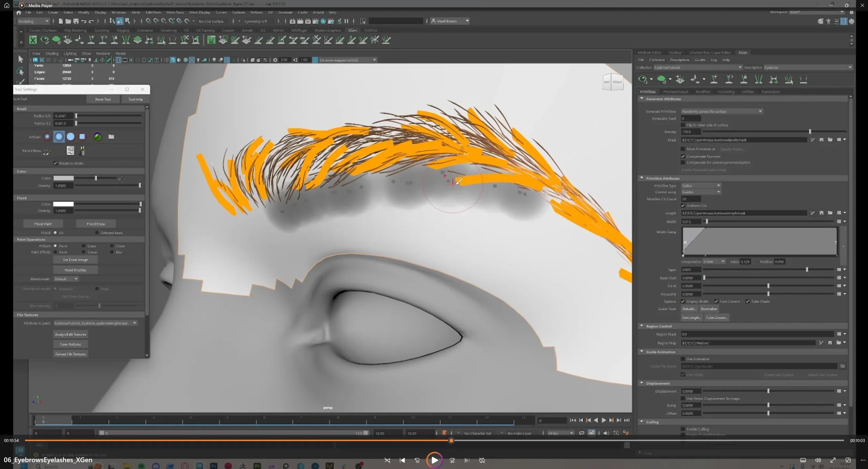Click the save icon beside Length field
This screenshot has width=868, height=469.
(822, 213)
